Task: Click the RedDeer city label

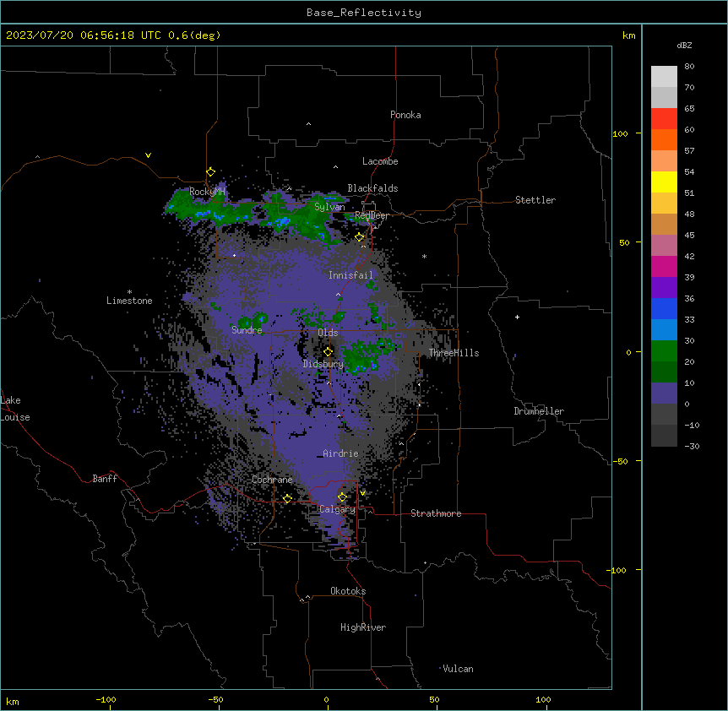Action: (x=372, y=215)
